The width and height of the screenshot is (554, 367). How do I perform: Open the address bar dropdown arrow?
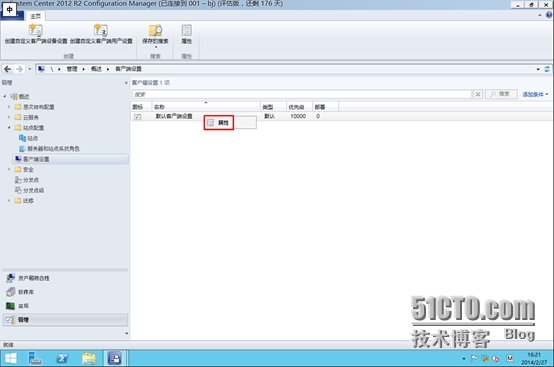pyautogui.click(x=538, y=69)
